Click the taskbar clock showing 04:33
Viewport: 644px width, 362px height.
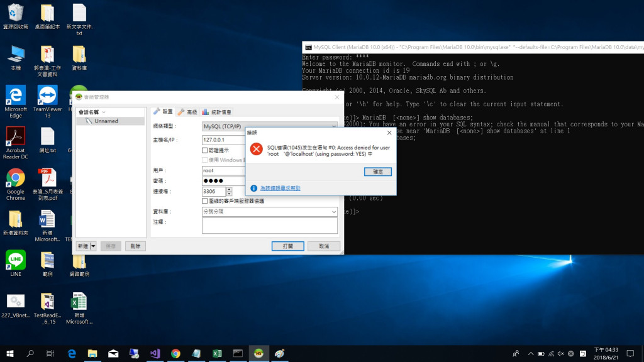[x=606, y=353]
